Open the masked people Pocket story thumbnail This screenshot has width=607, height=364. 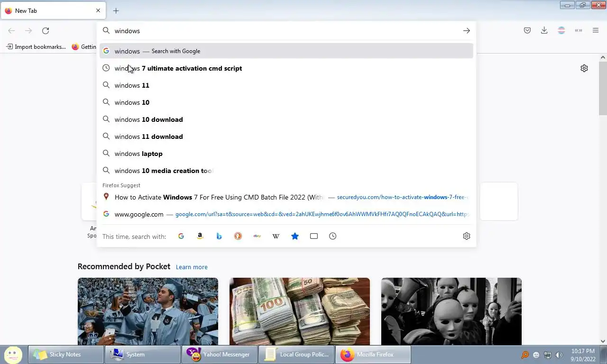[451, 311]
